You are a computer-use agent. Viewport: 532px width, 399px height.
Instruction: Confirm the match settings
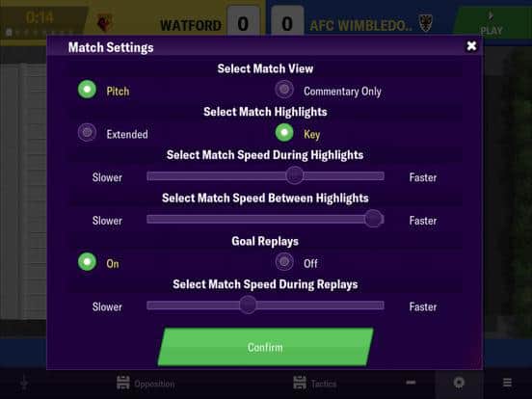tap(265, 347)
